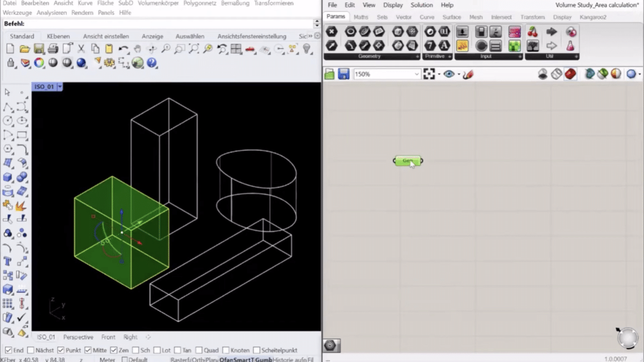Viewport: 644px width, 362px height.
Task: Toggle the Knoten osnap checkbox
Action: click(225, 350)
